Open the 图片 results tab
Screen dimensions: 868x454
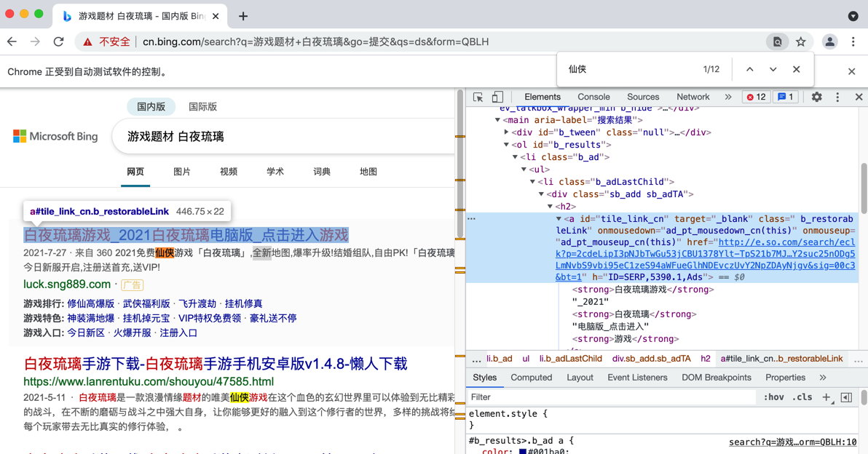(181, 172)
